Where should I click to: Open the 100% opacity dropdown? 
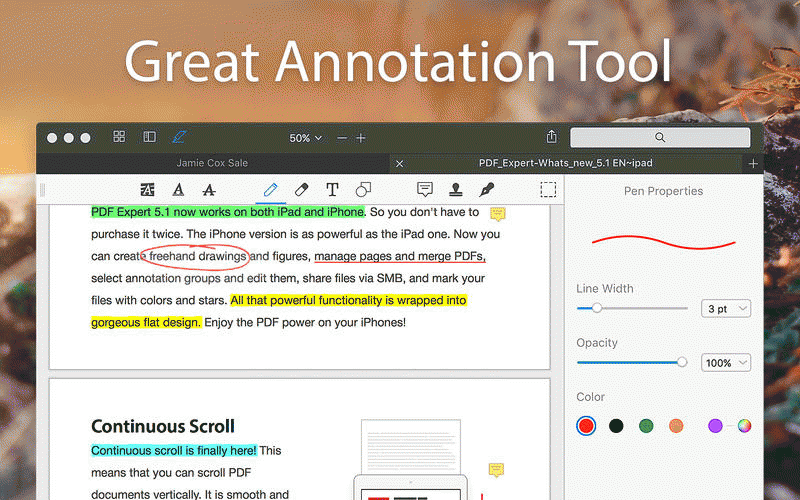tap(726, 363)
